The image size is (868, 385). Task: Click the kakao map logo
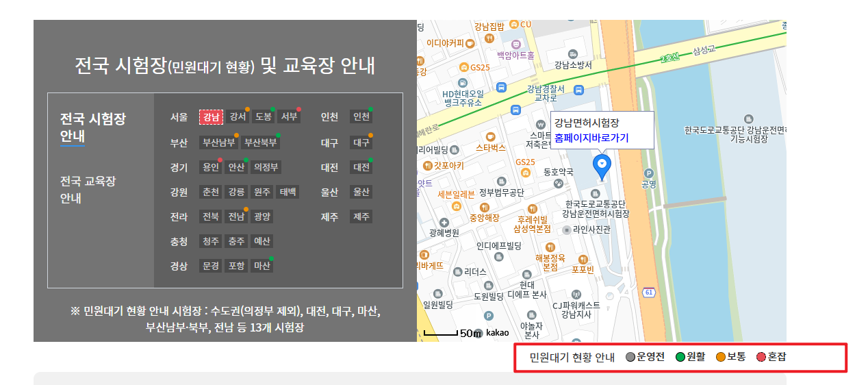pyautogui.click(x=498, y=333)
